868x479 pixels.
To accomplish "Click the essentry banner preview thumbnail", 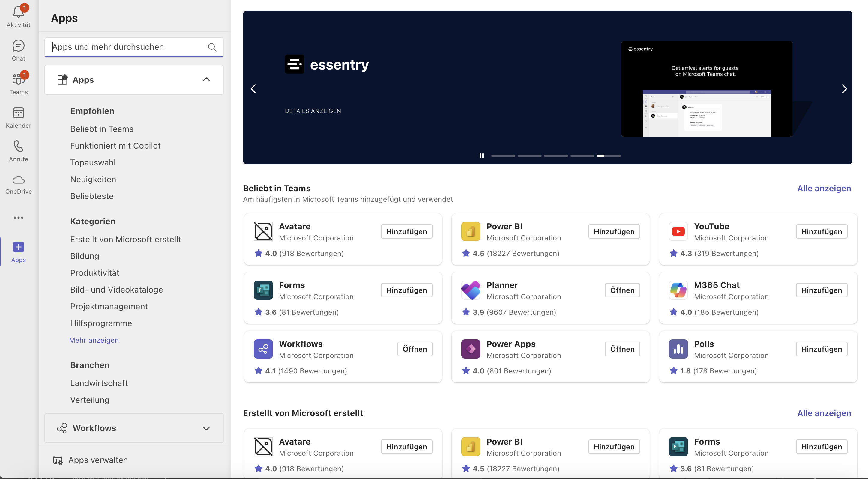I will coord(707,89).
